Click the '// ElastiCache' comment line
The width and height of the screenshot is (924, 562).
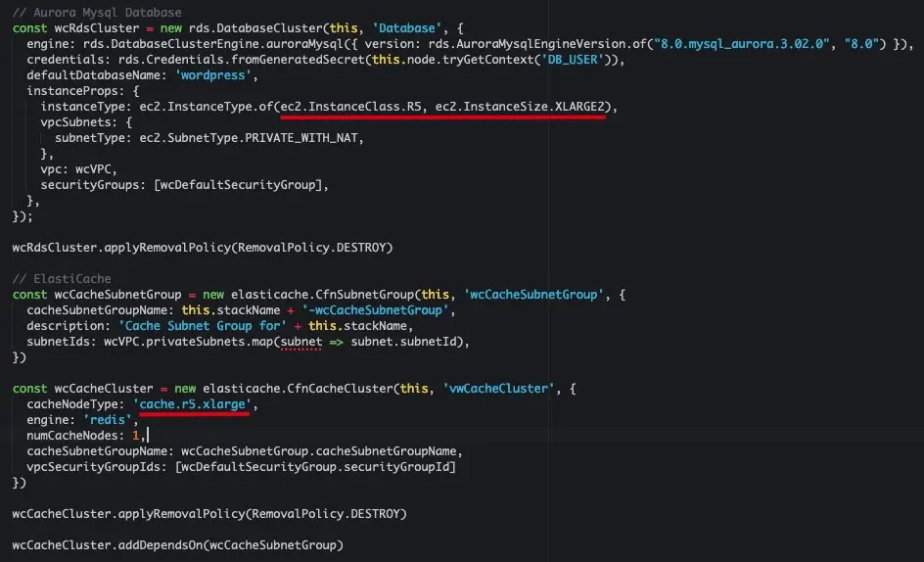62,279
